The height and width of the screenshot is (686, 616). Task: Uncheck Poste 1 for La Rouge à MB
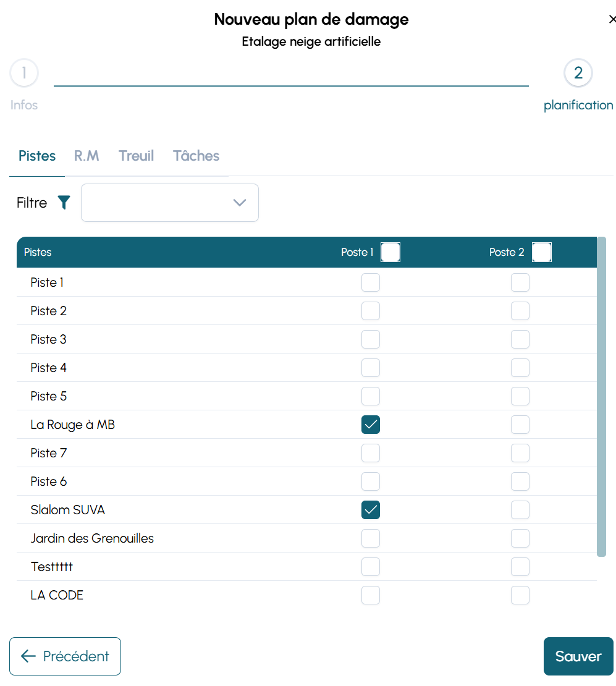point(371,425)
